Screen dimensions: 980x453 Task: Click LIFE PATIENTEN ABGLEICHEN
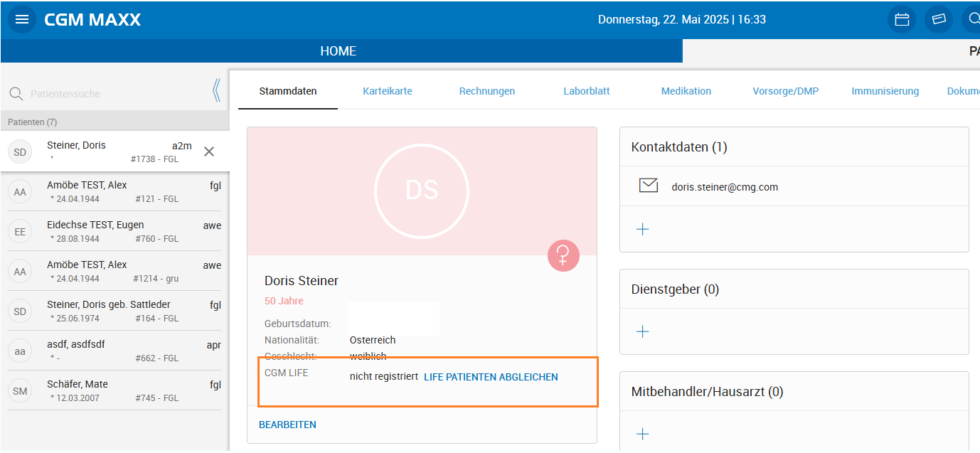(x=491, y=377)
